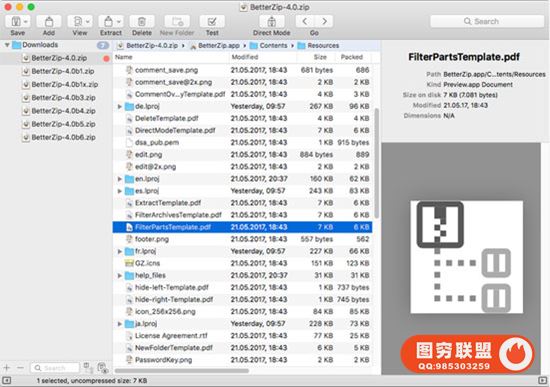Select BetterZip-4.0b3.zip in the sidebar
This screenshot has height=387, width=550.
(x=63, y=98)
